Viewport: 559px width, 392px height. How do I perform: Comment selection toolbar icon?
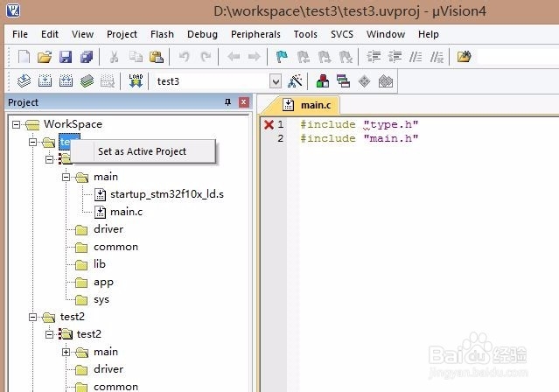pyautogui.click(x=416, y=56)
